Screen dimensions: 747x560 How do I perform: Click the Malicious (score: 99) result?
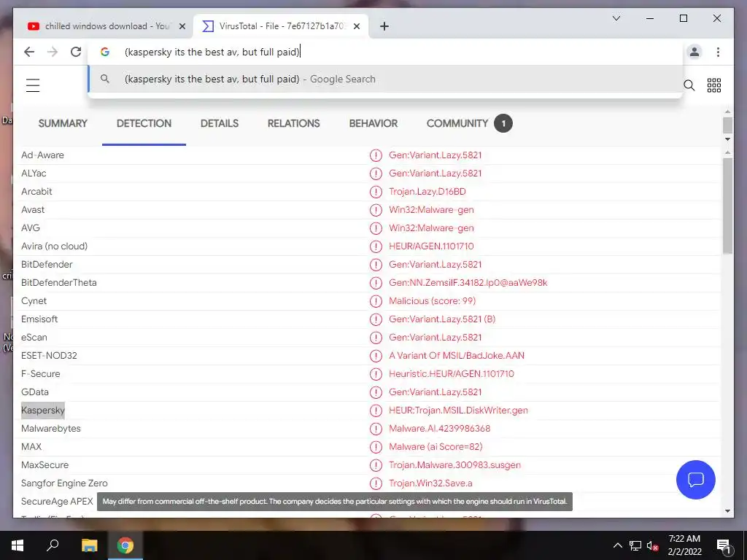[x=432, y=301]
